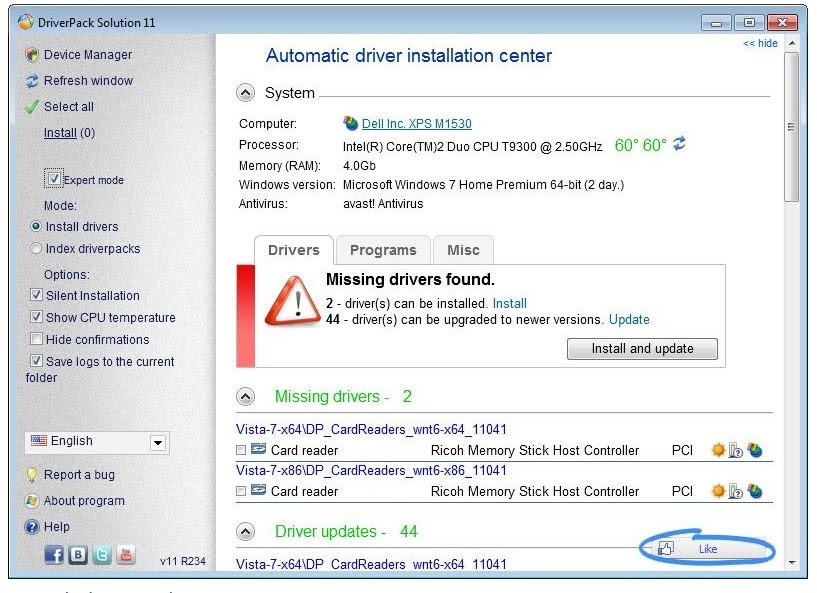
Task: Click the Report a bug lightbulb icon
Action: click(32, 475)
